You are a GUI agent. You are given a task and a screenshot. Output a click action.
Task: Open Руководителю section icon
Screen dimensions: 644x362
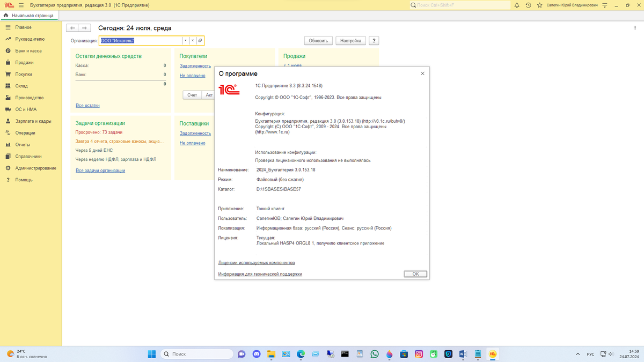(x=8, y=39)
